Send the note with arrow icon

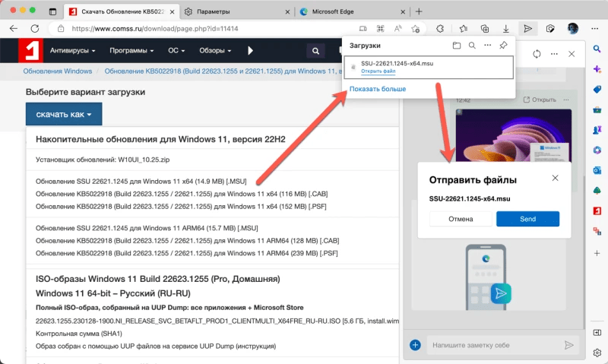(x=568, y=345)
